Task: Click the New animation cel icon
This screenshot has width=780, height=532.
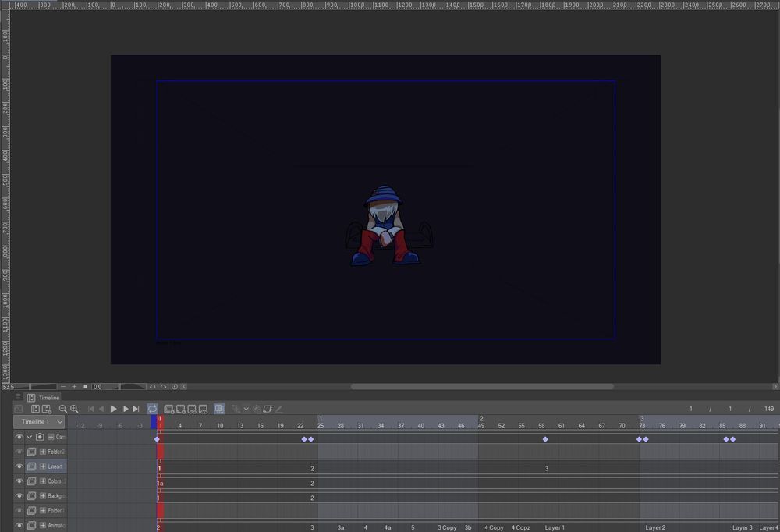Action: click(x=181, y=409)
